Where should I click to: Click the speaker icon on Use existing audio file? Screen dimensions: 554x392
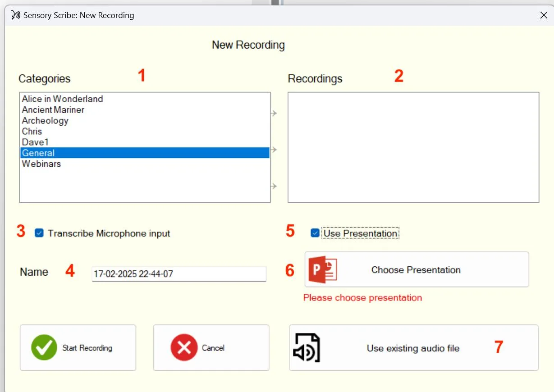[x=306, y=348]
